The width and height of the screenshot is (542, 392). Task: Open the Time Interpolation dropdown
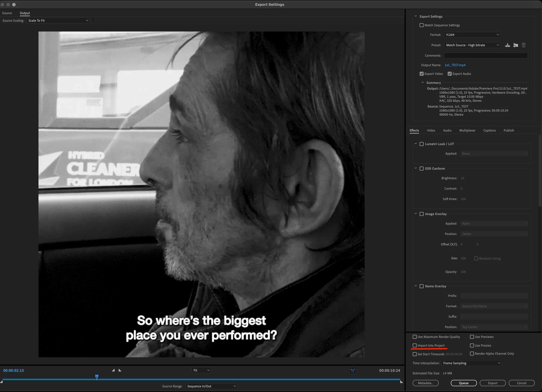coord(471,363)
